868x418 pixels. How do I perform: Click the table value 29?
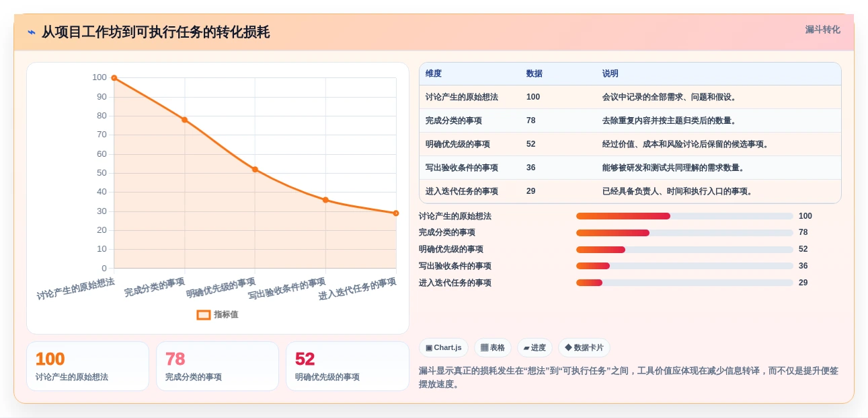pyautogui.click(x=531, y=191)
